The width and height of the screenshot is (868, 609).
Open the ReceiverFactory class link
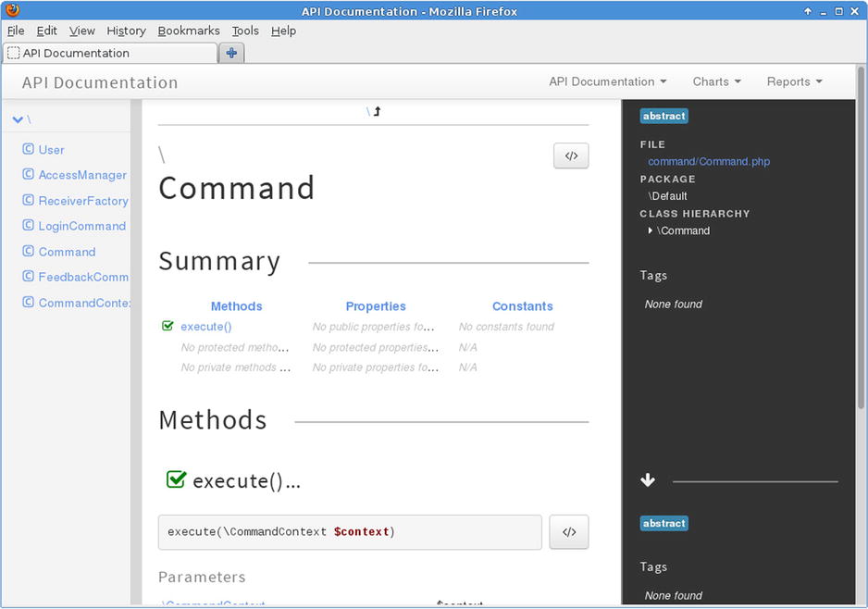(83, 201)
